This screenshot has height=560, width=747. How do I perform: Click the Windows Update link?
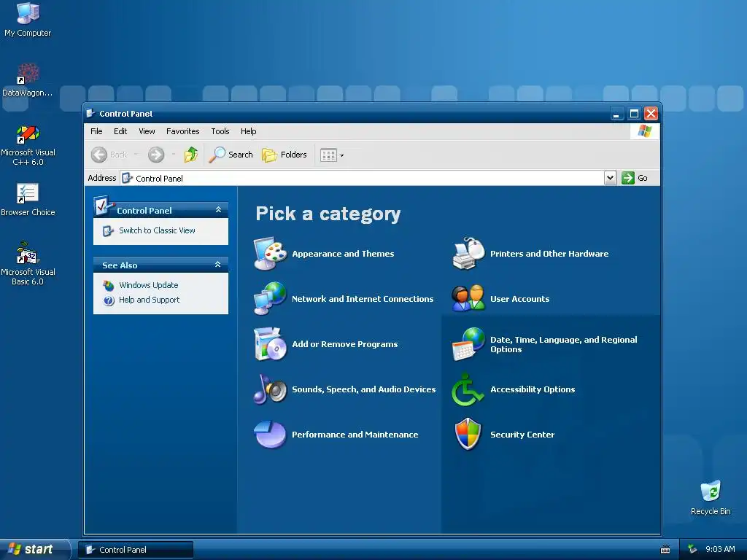[x=149, y=285]
